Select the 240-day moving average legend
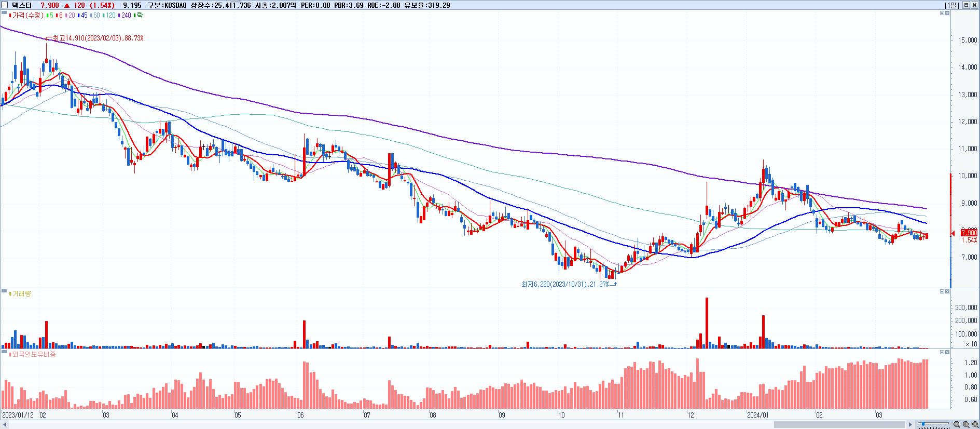The image size is (980, 429). (x=125, y=16)
